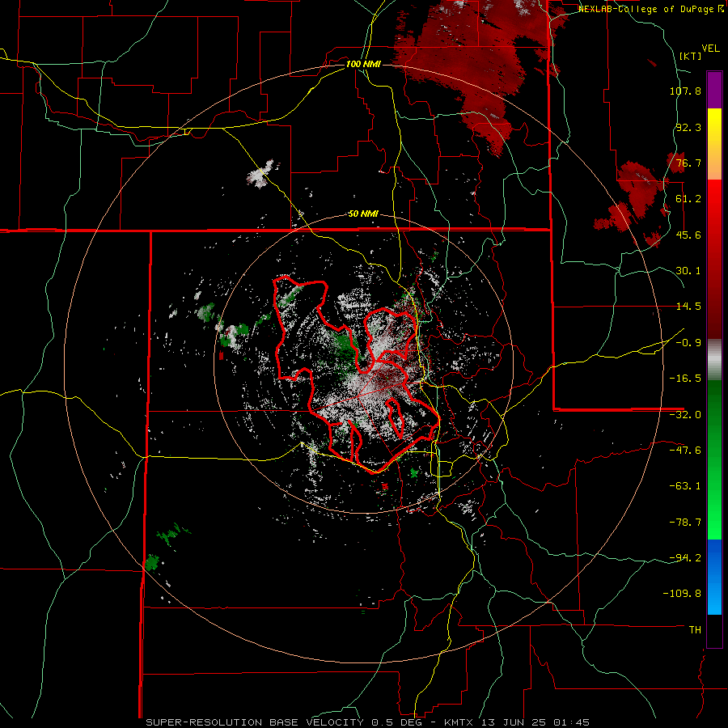Click the [KT] units label
Image resolution: width=728 pixels, height=728 pixels.
click(691, 56)
